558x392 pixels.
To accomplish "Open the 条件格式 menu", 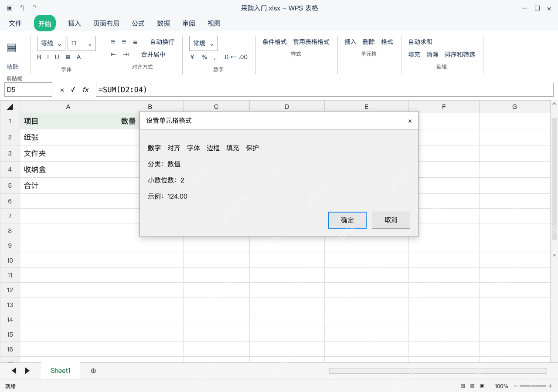I will tap(275, 42).
